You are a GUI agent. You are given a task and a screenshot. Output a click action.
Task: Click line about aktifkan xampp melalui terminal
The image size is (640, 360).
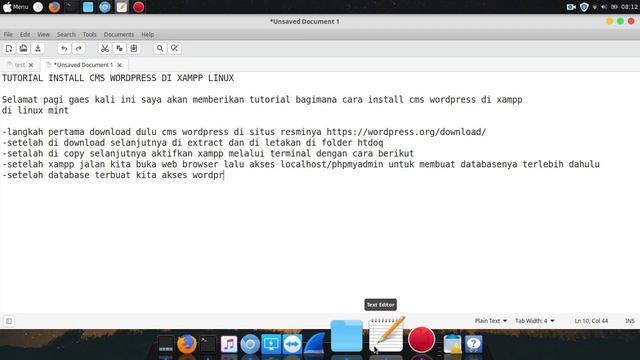(x=208, y=153)
